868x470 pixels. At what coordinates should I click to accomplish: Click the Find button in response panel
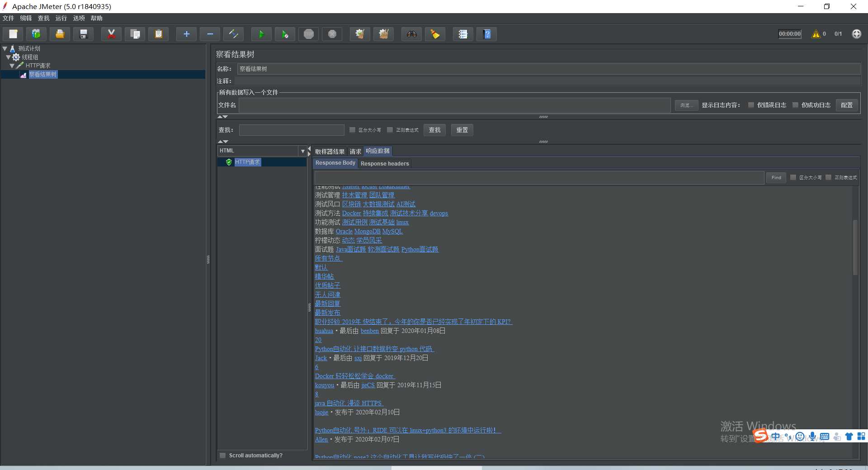coord(776,177)
